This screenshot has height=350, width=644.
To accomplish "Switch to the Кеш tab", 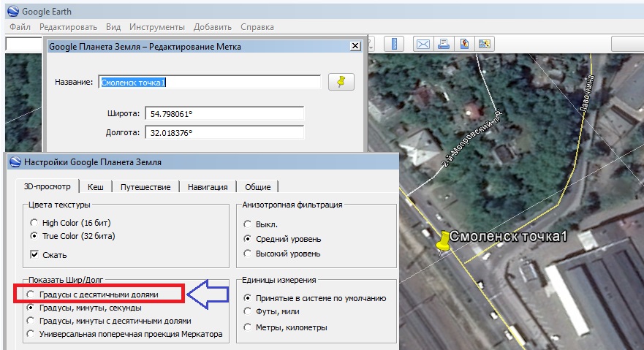I will point(94,187).
